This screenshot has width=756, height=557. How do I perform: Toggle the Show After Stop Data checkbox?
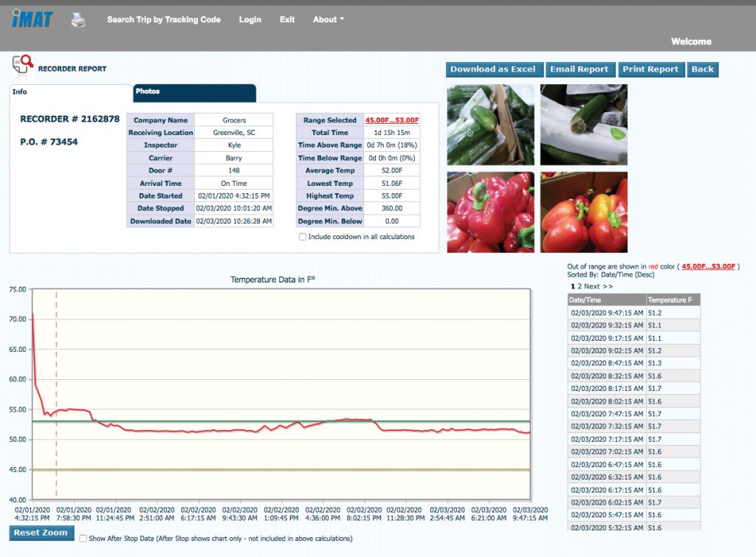point(83,539)
